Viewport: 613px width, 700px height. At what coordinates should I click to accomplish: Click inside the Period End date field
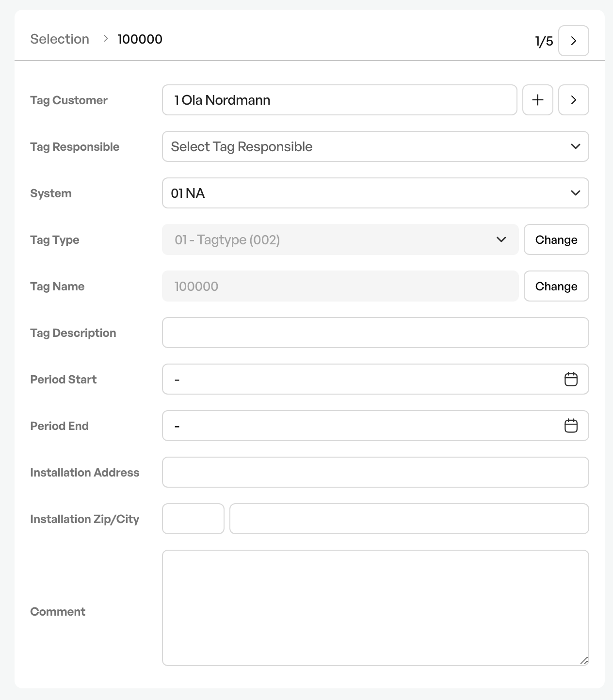[375, 426]
